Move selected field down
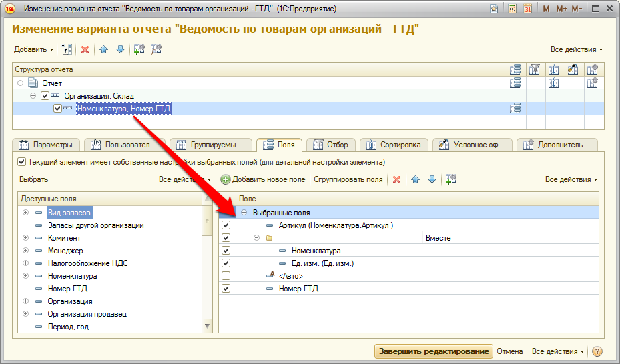This screenshot has width=620, height=364. click(432, 179)
